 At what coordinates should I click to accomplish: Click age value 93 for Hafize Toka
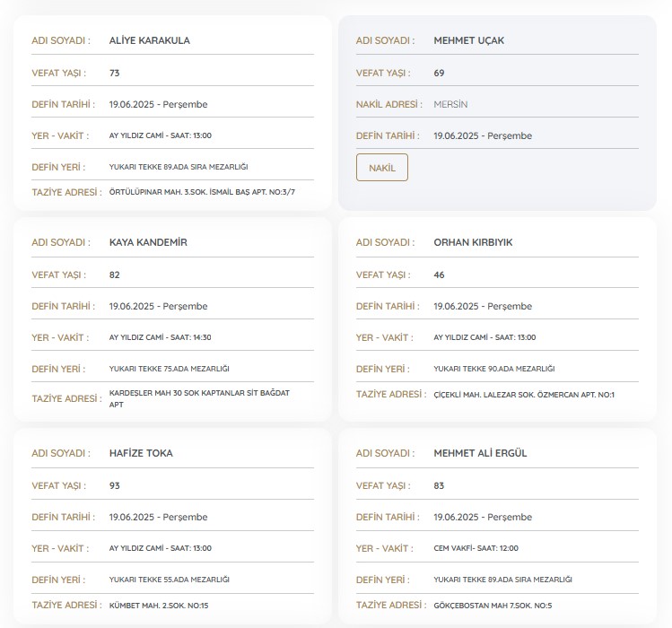115,486
